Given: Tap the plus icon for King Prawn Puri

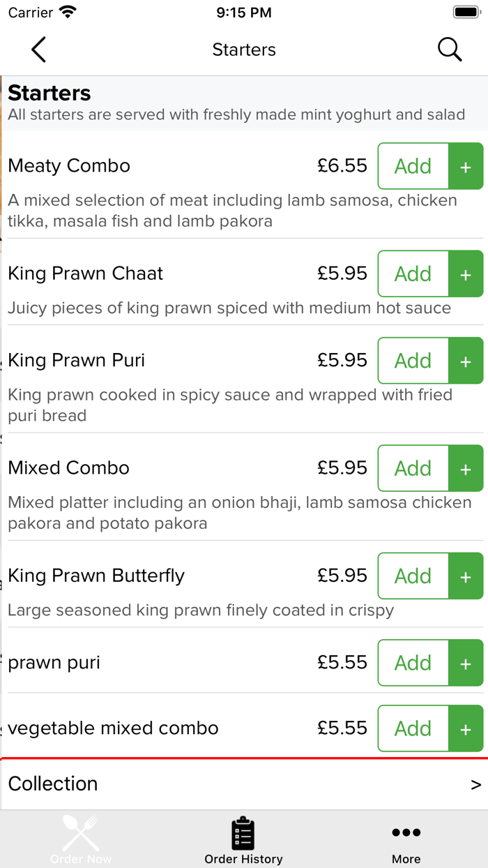Looking at the screenshot, I should coord(466,361).
